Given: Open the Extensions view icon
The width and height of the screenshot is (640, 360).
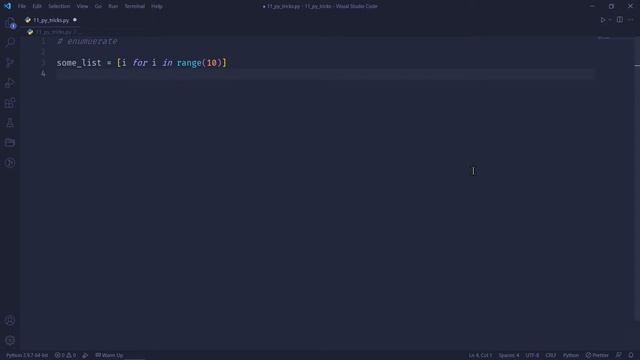Looking at the screenshot, I should click(x=10, y=103).
